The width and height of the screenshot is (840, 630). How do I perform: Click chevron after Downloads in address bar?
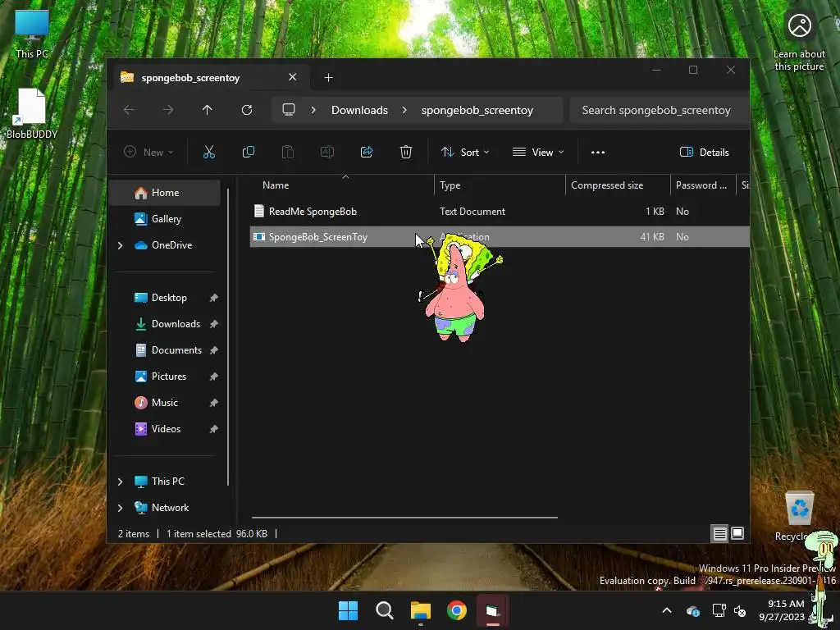(x=404, y=110)
